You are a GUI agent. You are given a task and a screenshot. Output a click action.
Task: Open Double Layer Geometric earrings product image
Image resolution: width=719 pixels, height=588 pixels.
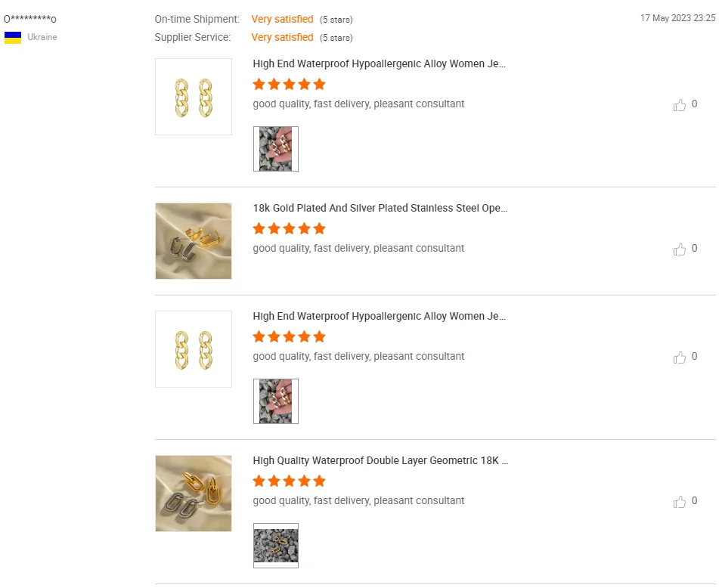point(194,494)
